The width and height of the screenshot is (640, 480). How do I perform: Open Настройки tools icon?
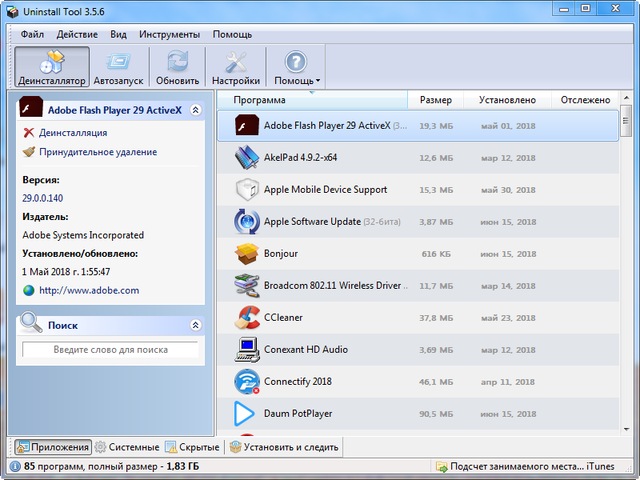pyautogui.click(x=236, y=67)
